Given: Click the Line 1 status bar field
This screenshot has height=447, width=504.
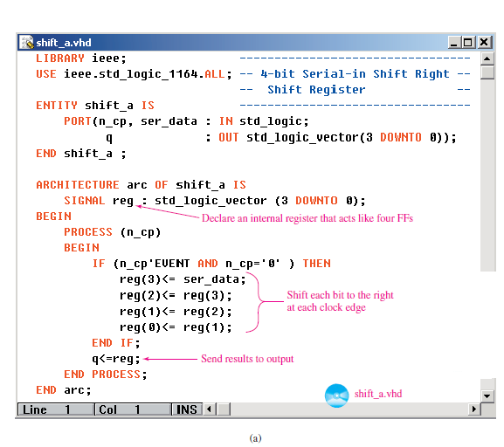Looking at the screenshot, I should point(56,409).
